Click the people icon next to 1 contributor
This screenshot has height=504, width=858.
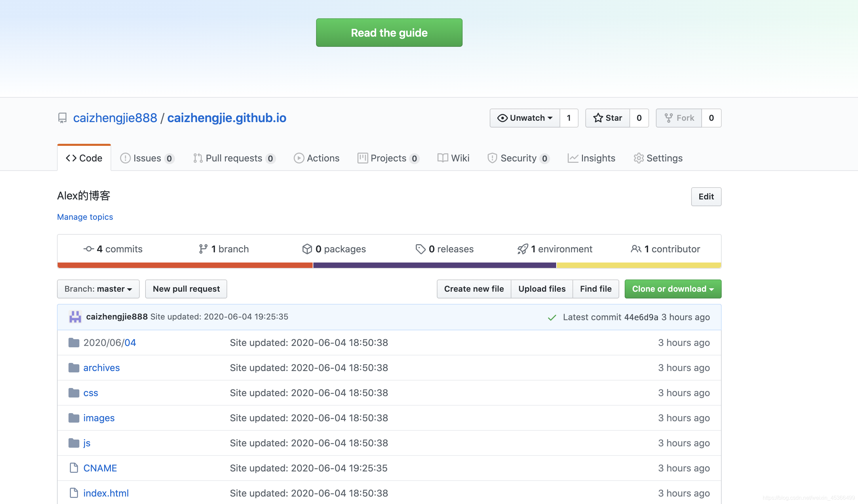(636, 249)
